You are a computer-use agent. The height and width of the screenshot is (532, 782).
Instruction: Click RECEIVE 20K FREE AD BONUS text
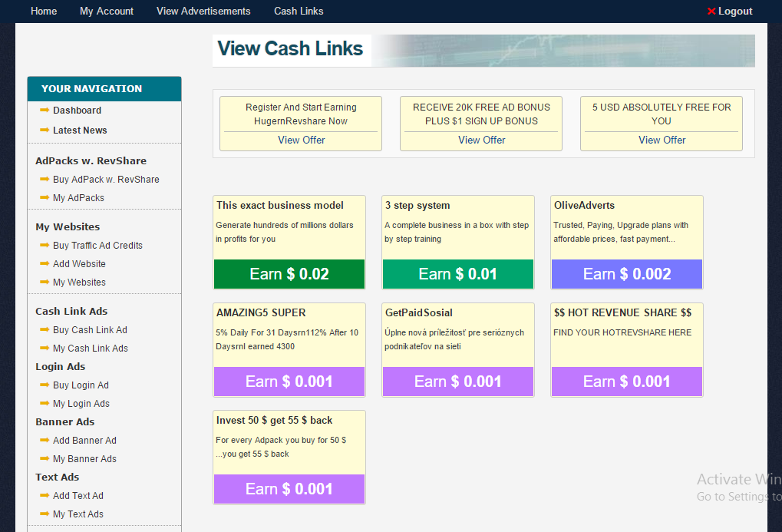pyautogui.click(x=481, y=114)
